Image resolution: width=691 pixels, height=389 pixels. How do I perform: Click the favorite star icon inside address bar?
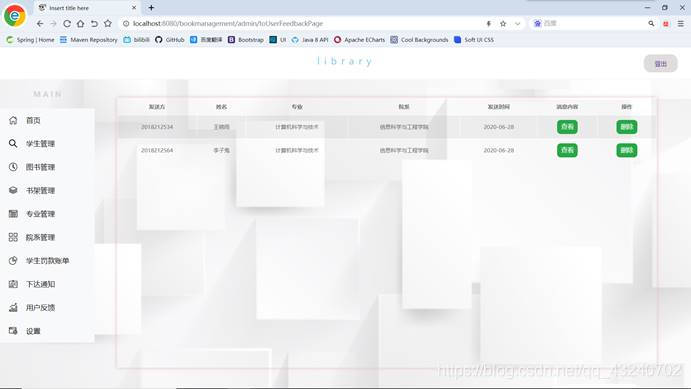pyautogui.click(x=503, y=23)
